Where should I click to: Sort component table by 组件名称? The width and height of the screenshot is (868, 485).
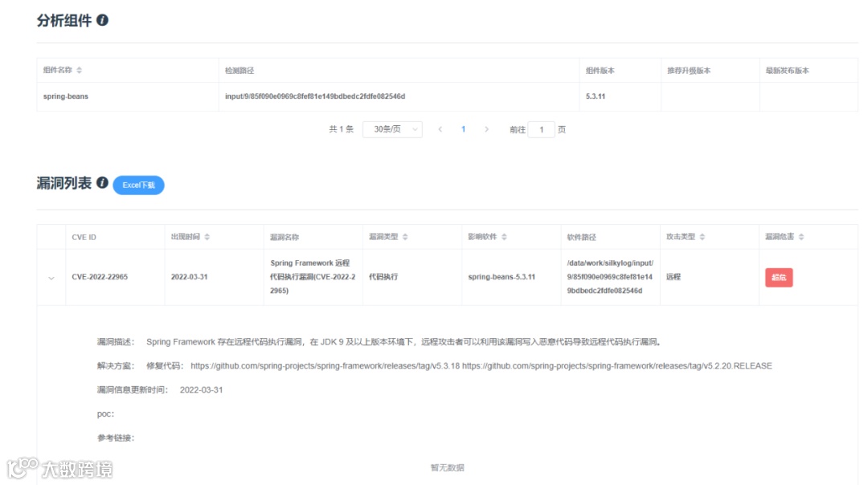[x=79, y=70]
